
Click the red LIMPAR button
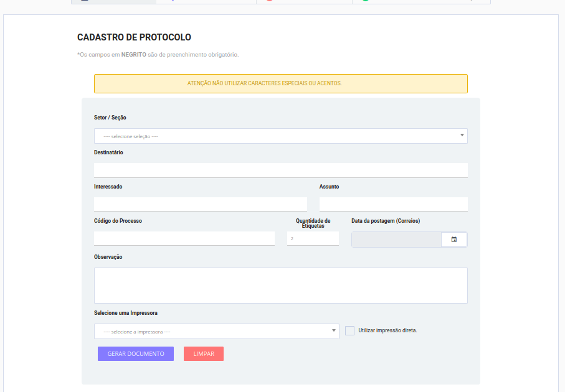click(x=204, y=354)
